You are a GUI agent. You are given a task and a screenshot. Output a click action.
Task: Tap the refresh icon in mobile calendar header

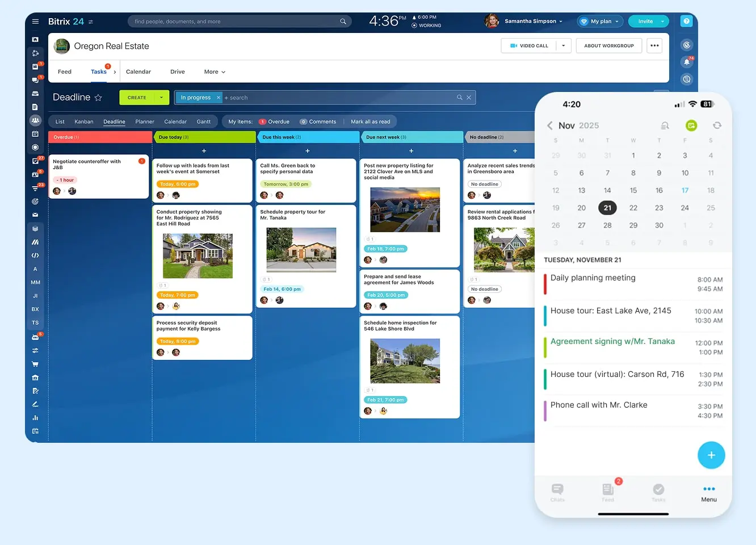pyautogui.click(x=717, y=125)
